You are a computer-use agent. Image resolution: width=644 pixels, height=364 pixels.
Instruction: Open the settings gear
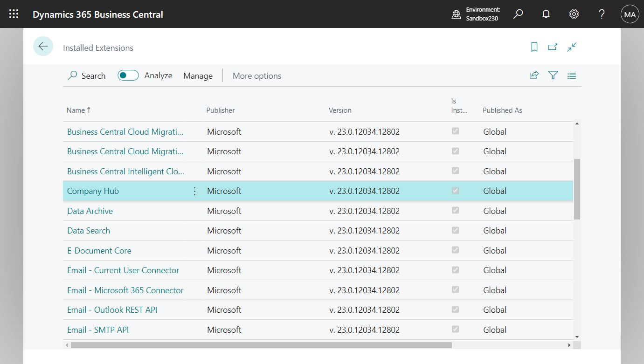point(574,14)
